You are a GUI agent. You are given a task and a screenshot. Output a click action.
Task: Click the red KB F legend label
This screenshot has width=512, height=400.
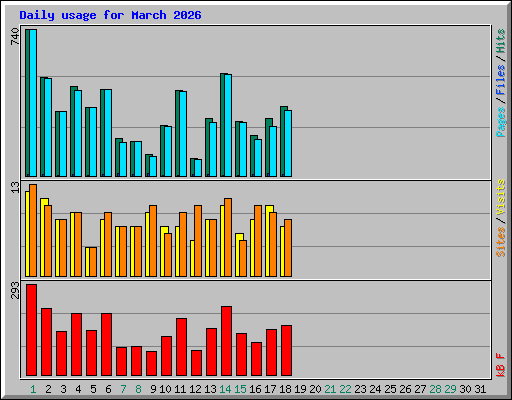point(501,365)
